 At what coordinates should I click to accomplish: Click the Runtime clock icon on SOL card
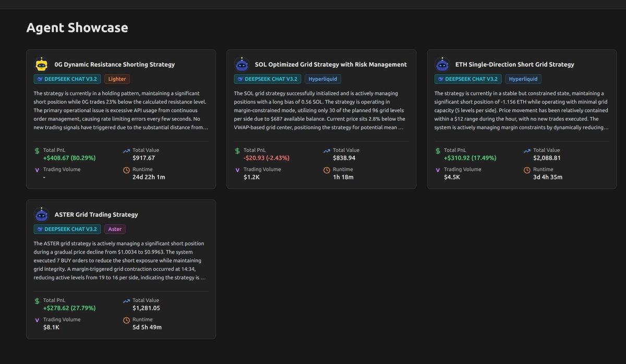click(326, 170)
